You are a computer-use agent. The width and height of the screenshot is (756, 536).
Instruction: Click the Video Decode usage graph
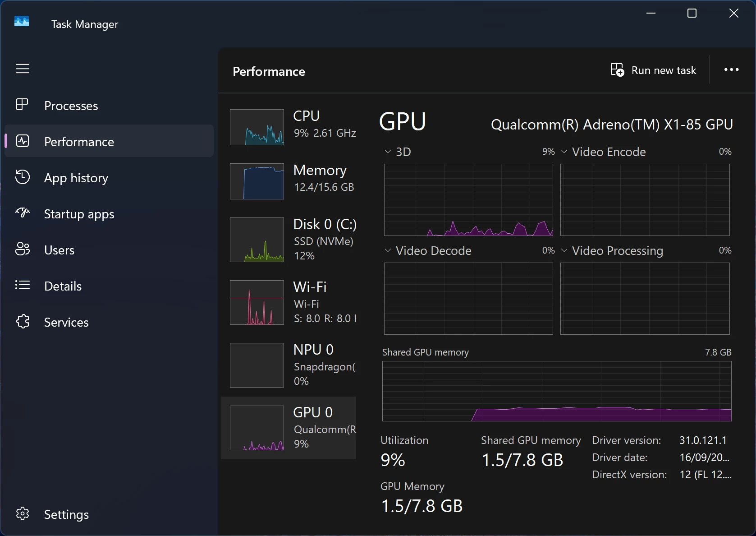468,299
